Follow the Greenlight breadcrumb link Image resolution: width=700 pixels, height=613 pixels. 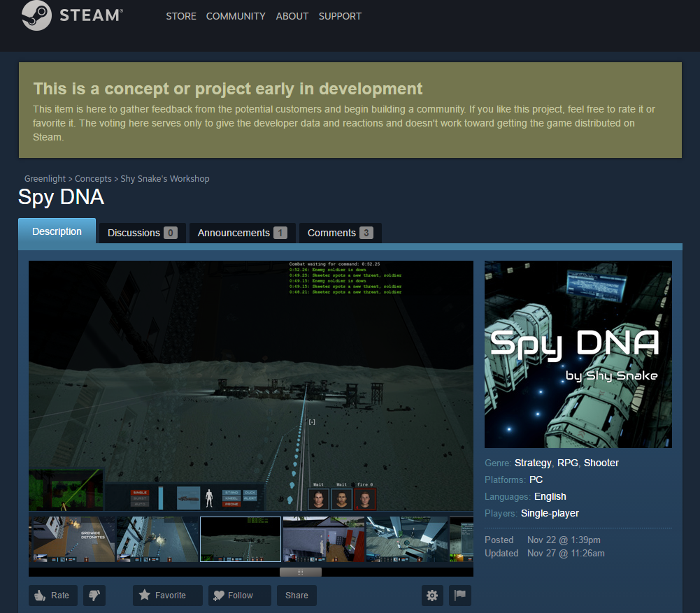pyautogui.click(x=45, y=178)
